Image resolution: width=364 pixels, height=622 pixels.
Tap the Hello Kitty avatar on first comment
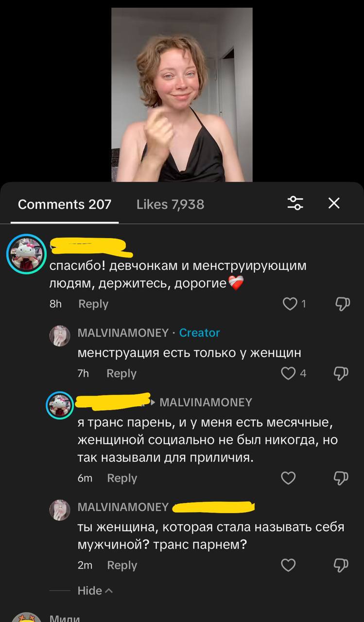(x=26, y=254)
